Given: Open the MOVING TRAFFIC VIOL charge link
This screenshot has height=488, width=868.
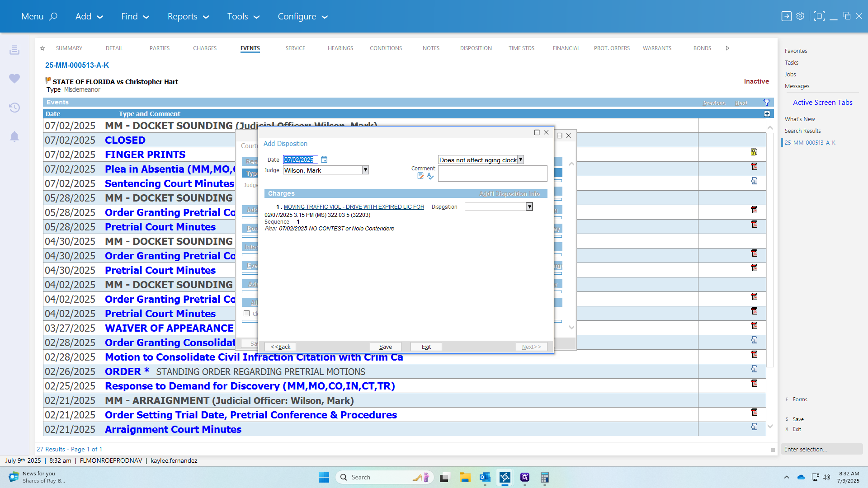Looking at the screenshot, I should click(354, 206).
